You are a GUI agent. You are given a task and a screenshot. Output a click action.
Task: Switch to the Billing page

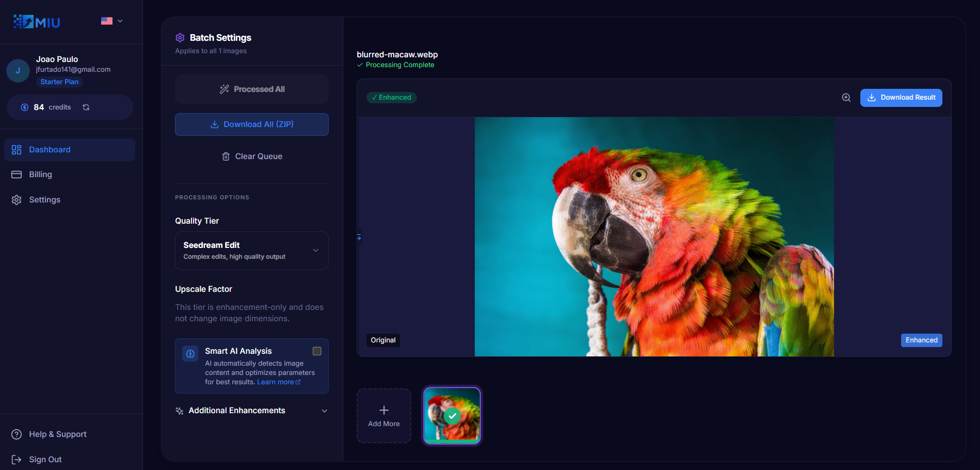point(40,174)
